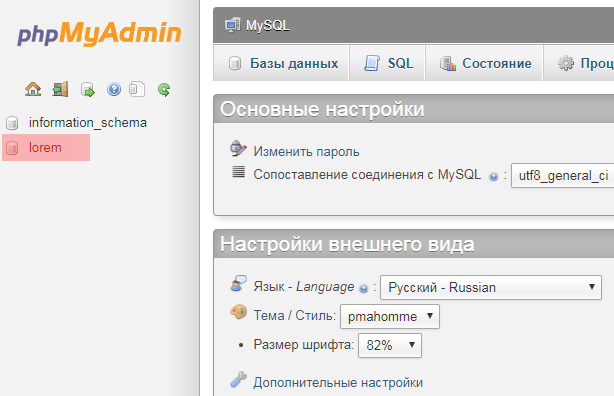The height and width of the screenshot is (396, 614).
Task: Open the Тема / Стиль link
Action: (294, 315)
